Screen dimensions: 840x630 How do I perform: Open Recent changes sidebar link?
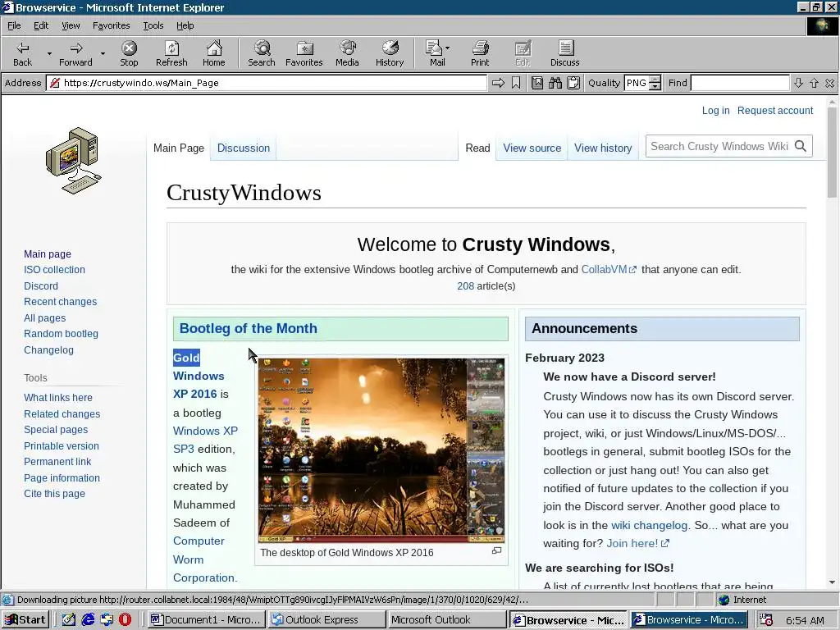(60, 302)
